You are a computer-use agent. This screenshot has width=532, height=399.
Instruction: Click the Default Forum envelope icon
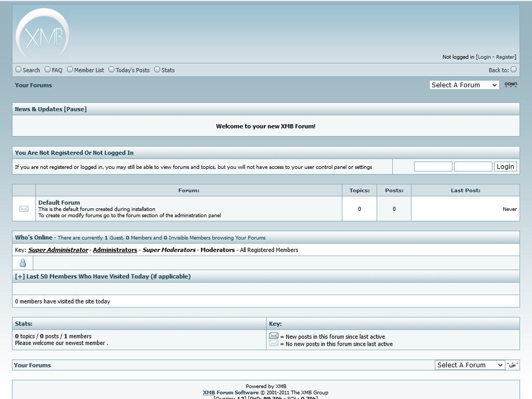coord(24,209)
